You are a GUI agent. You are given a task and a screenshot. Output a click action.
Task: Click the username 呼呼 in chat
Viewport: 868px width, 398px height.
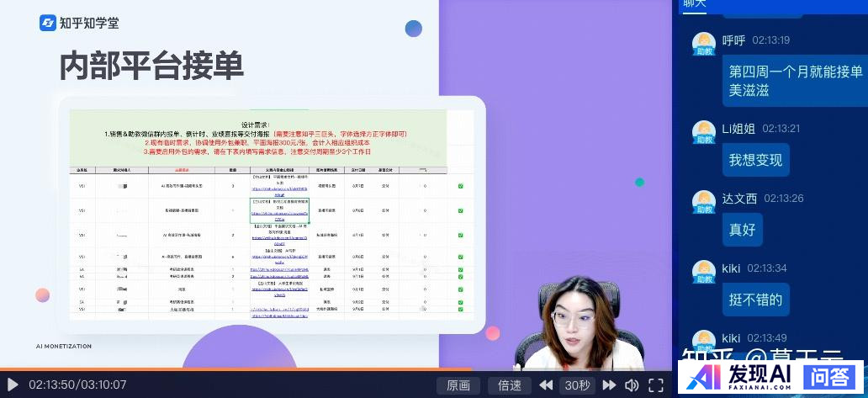click(x=733, y=40)
